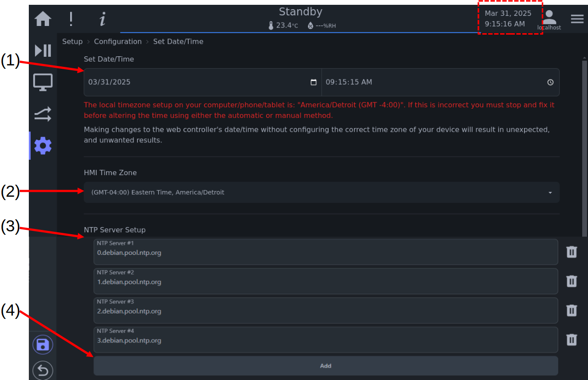Click the 09:15:15 AM time input

[441, 82]
